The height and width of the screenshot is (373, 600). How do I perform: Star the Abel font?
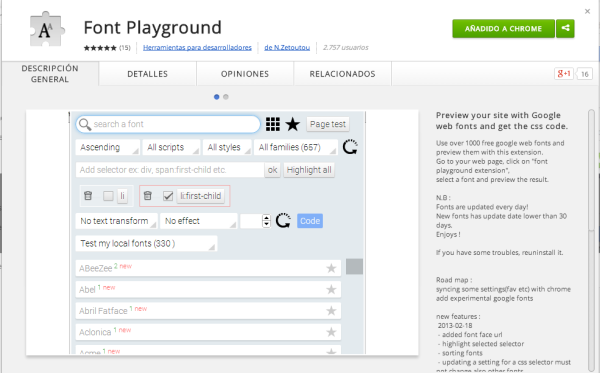[x=331, y=289]
